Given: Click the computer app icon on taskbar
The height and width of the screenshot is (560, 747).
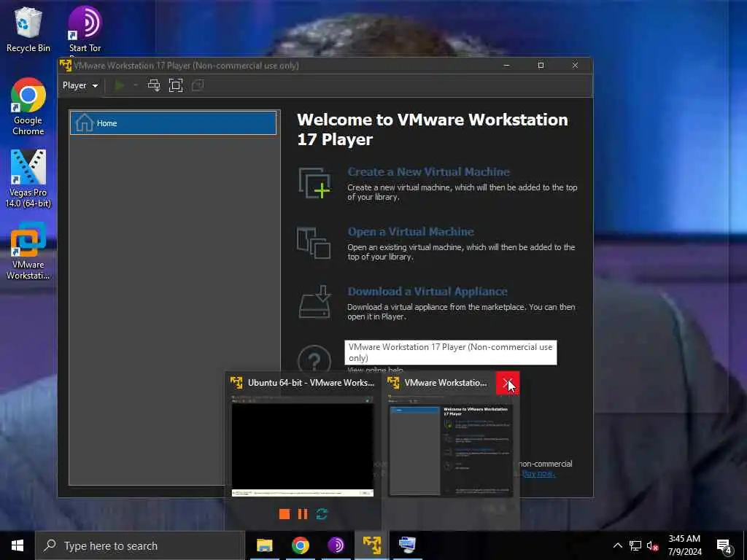Looking at the screenshot, I should 407,545.
